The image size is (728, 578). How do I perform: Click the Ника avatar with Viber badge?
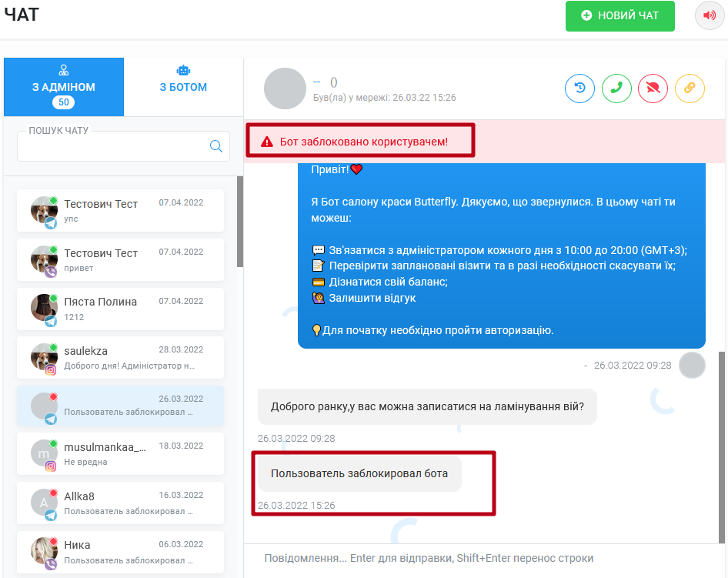click(x=44, y=551)
